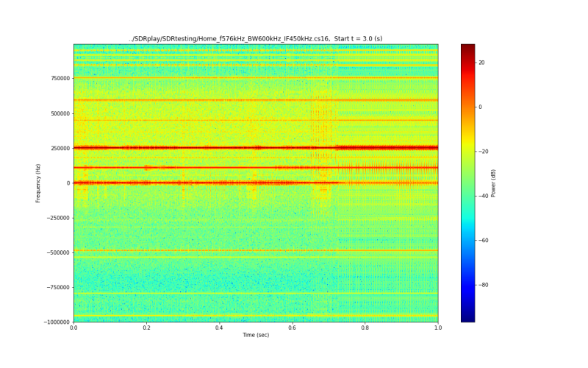The height and width of the screenshot is (368, 588).
Task: Click the 0.8 x-axis tick label
Action: click(x=365, y=328)
